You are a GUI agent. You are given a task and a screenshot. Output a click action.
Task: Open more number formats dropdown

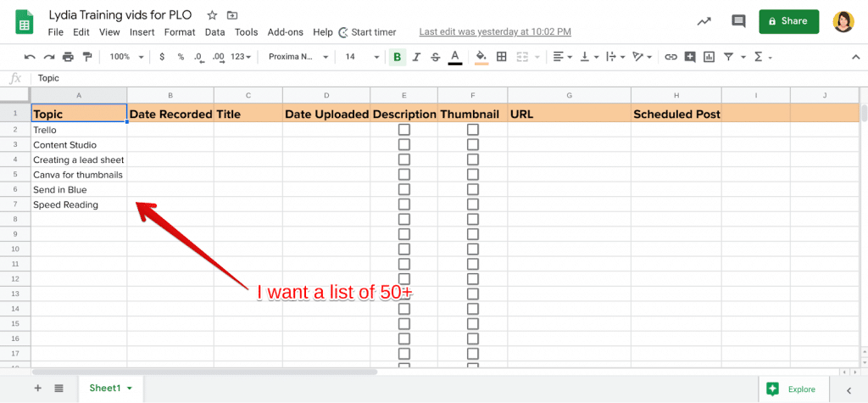(x=241, y=57)
